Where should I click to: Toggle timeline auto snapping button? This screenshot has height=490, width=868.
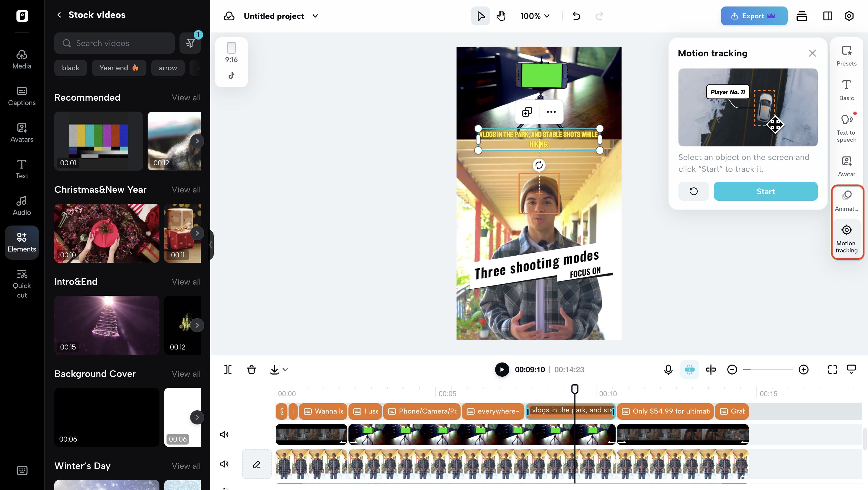point(689,370)
